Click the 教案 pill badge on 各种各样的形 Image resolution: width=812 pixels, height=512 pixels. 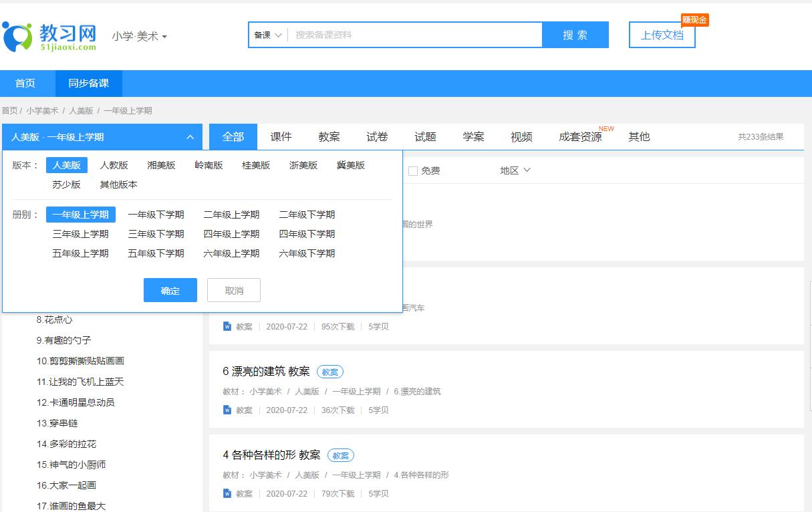coord(341,455)
